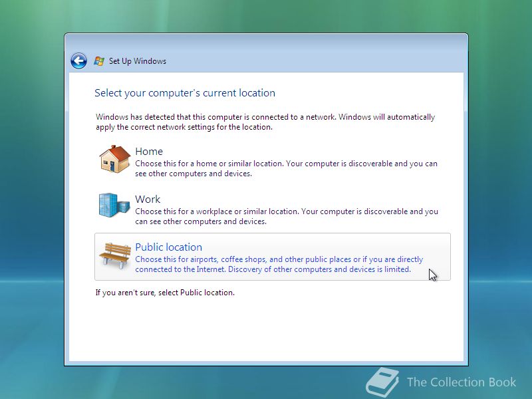
Task: Click the office building icon for Work
Action: coord(114,205)
